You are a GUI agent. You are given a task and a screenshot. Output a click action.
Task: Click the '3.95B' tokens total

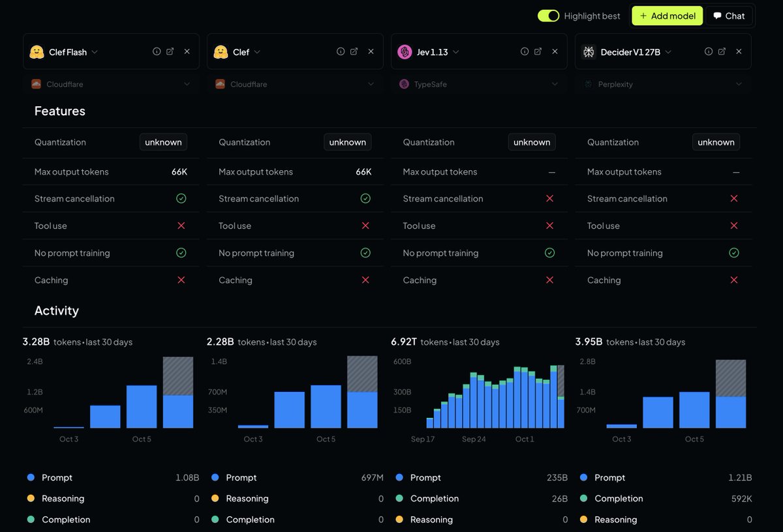tap(589, 342)
